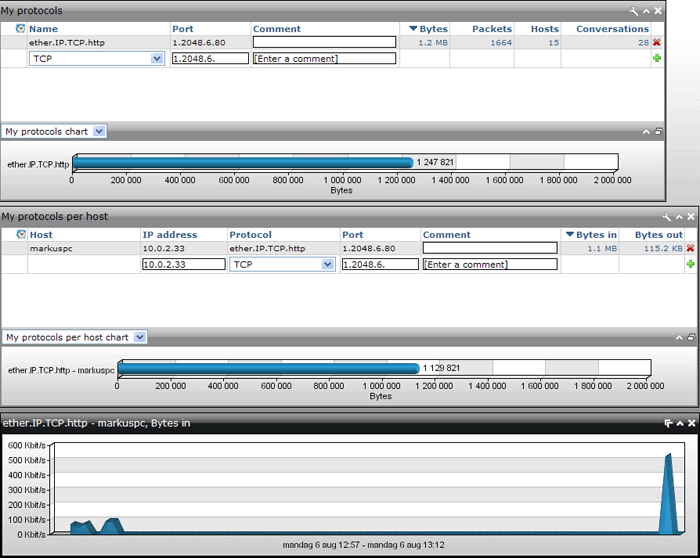Viewport: 700px width, 558px height.
Task: Focus the port field in My protocols
Action: point(210,58)
